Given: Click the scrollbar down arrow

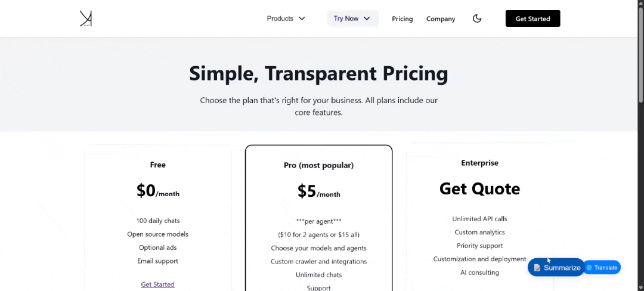Looking at the screenshot, I should point(640,287).
